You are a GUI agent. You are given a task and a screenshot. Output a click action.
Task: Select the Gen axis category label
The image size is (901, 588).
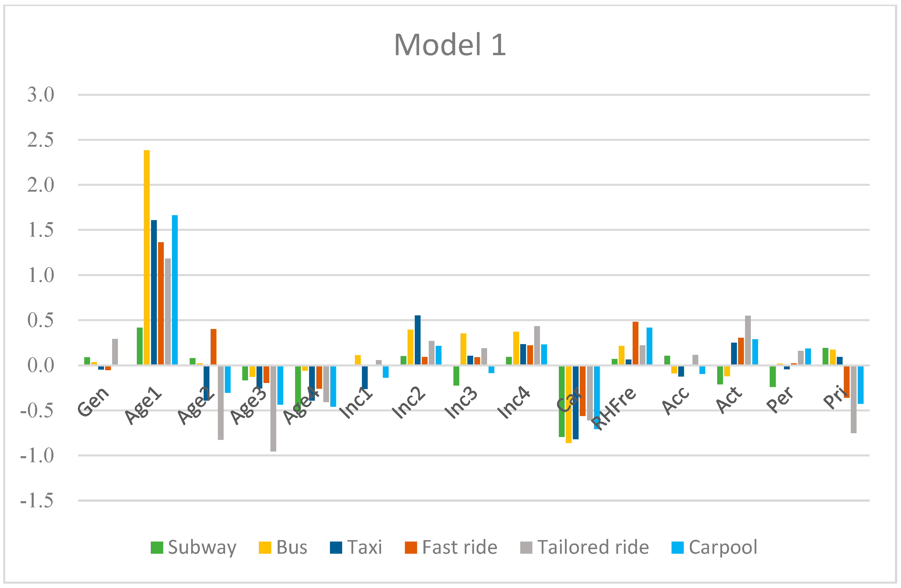tap(94, 402)
